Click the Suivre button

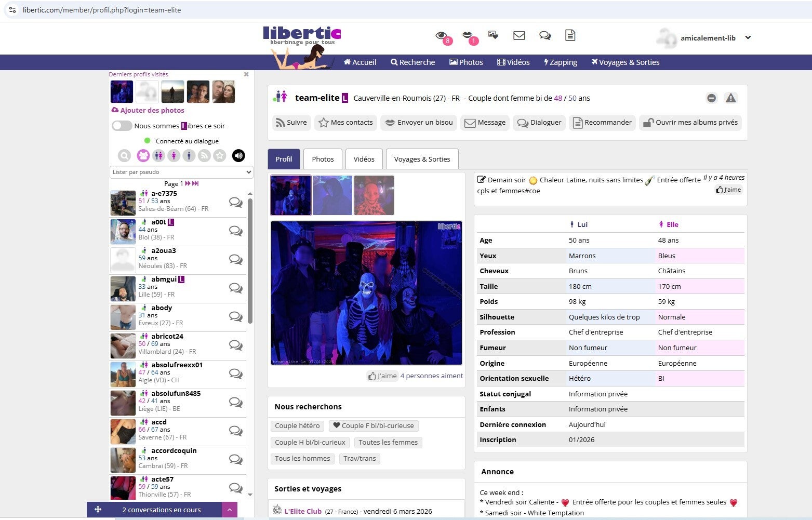pyautogui.click(x=291, y=123)
